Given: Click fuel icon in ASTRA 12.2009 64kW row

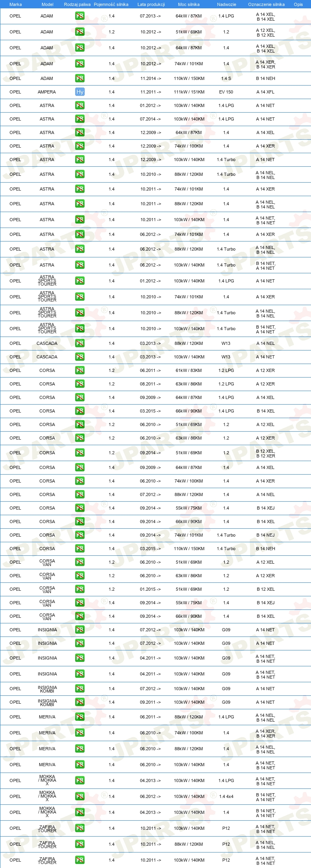Looking at the screenshot, I should click(x=80, y=132).
